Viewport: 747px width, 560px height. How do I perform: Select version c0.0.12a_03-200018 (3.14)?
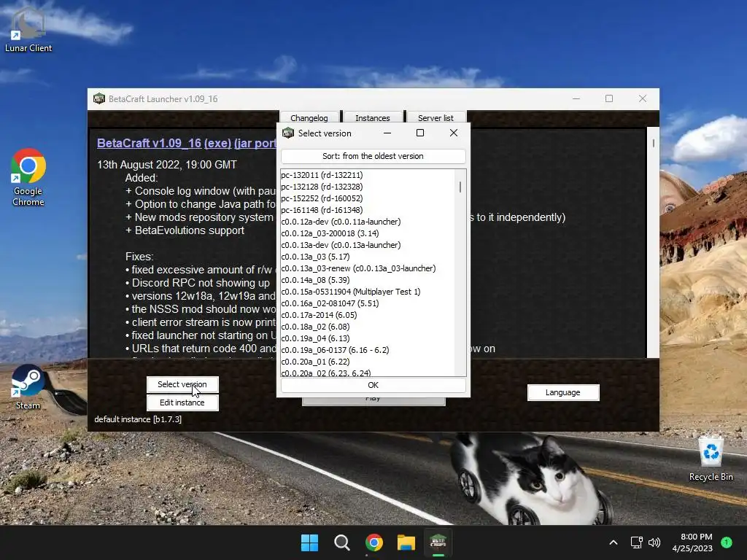tap(368, 233)
